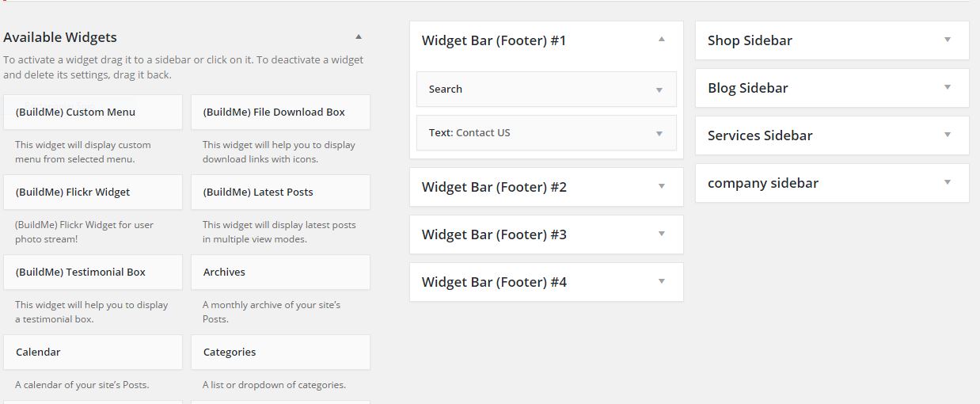Expand the Text: Contact US widget arrow
Image resolution: width=980 pixels, height=404 pixels.
tap(659, 133)
